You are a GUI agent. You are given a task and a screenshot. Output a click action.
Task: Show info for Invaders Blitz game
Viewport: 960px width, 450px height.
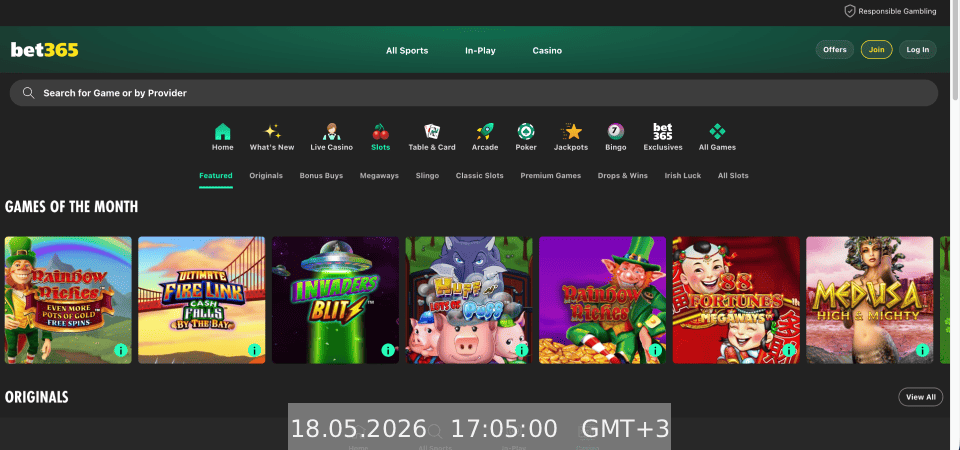(x=388, y=350)
